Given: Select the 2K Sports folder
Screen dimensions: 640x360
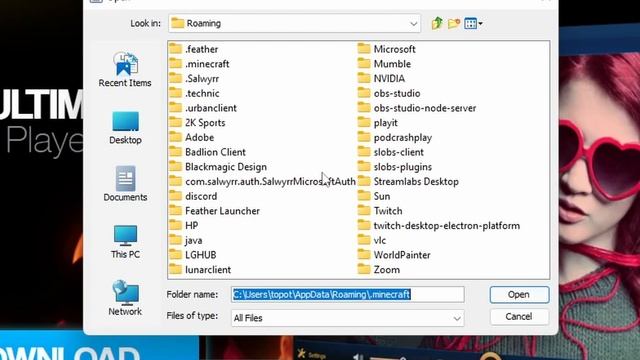Looking at the screenshot, I should 197,123.
